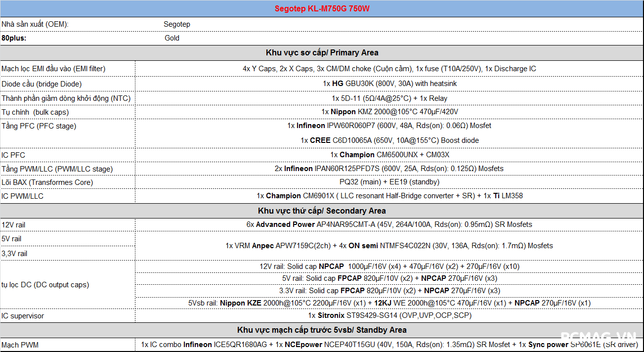Select the CREE C6D10065A Boost diode line

389,140
